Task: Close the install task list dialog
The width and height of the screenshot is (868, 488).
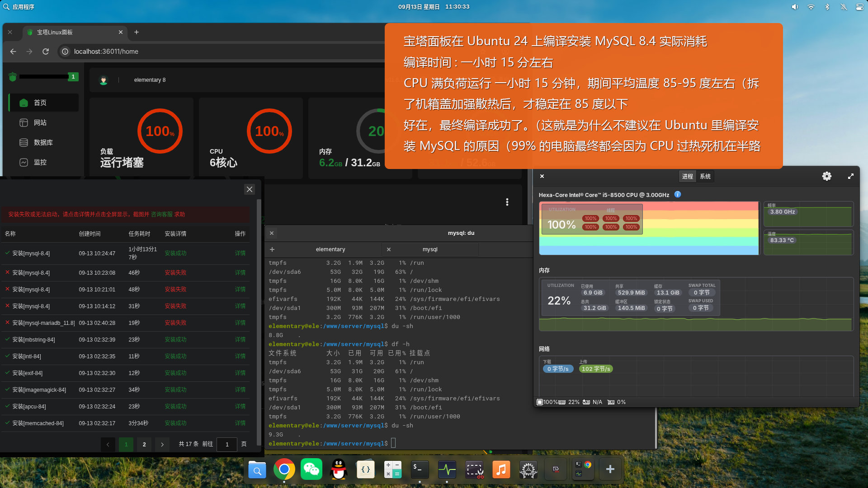Action: tap(250, 189)
